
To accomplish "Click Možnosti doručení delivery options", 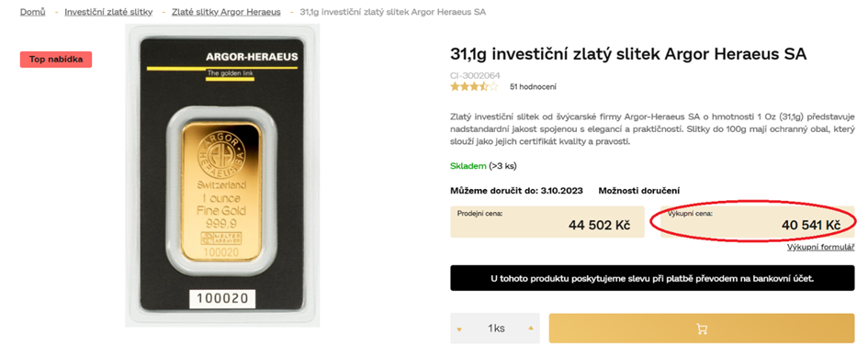I will point(638,191).
